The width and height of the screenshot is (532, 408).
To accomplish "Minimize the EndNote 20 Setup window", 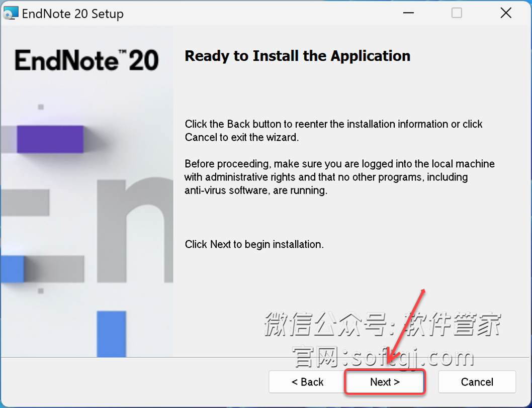I will [x=408, y=13].
